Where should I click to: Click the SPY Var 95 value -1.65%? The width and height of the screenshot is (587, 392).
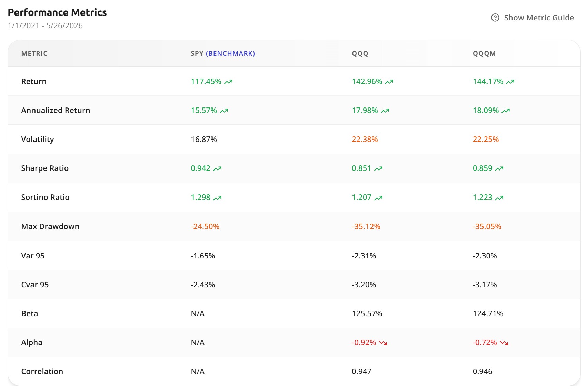point(203,256)
